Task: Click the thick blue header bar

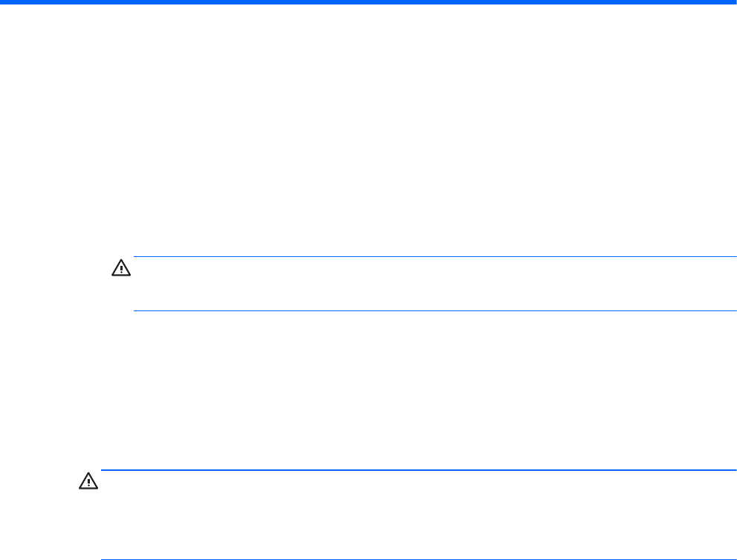Action: click(368, 3)
